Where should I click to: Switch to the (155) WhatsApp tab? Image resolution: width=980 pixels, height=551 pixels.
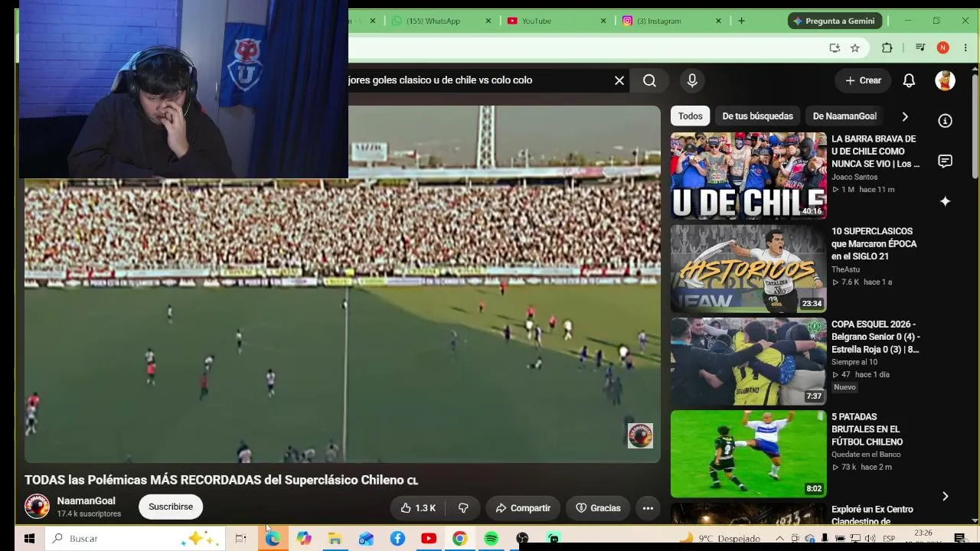(441, 21)
